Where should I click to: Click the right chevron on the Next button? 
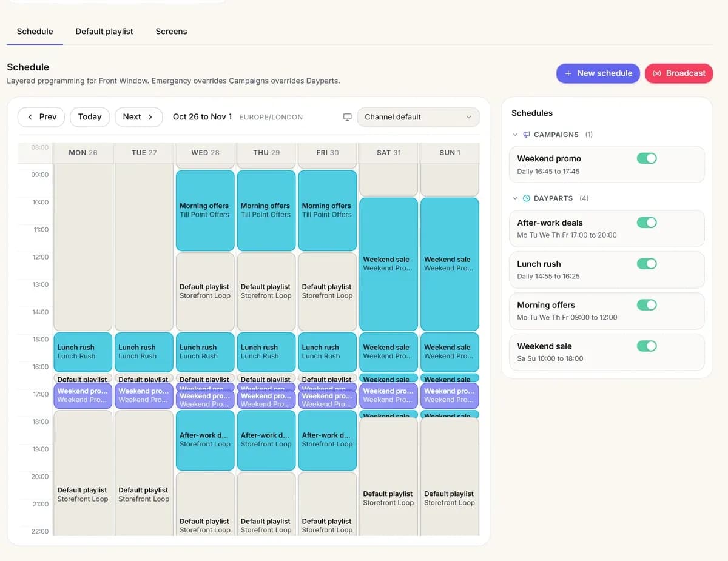150,117
